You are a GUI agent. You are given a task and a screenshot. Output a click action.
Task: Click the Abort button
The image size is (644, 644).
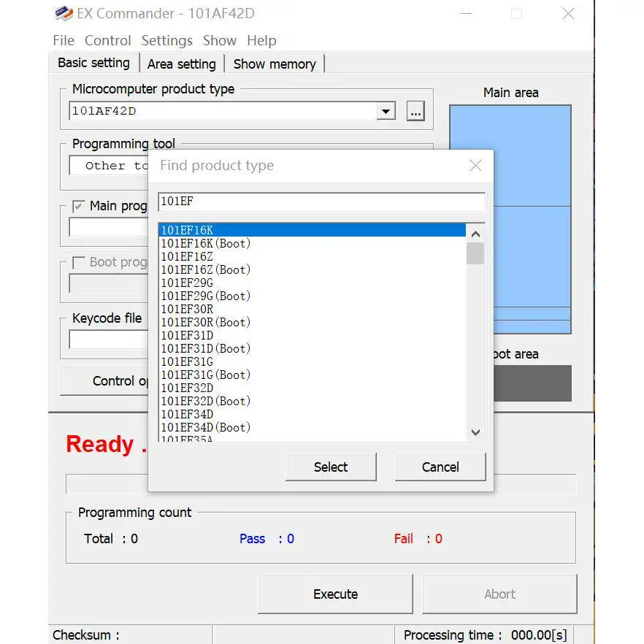tap(499, 594)
